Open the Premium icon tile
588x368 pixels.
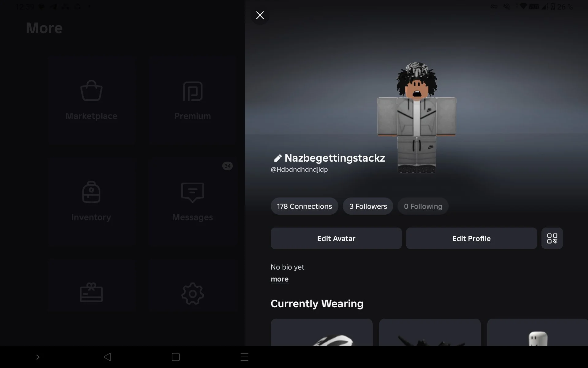193,100
